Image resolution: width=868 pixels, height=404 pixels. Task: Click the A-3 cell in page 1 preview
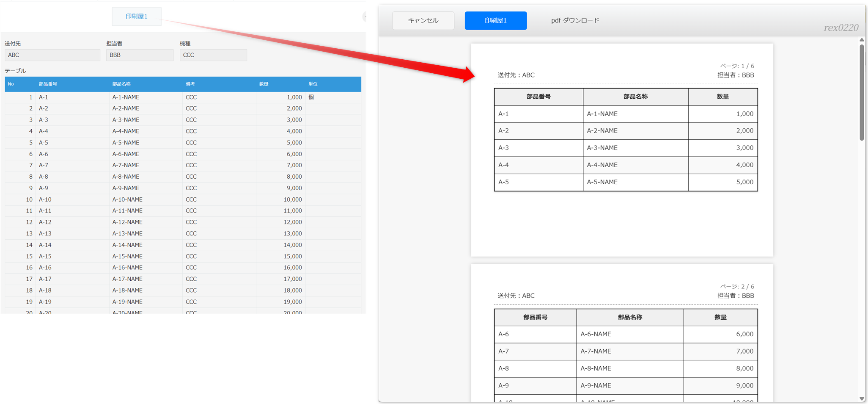click(503, 148)
